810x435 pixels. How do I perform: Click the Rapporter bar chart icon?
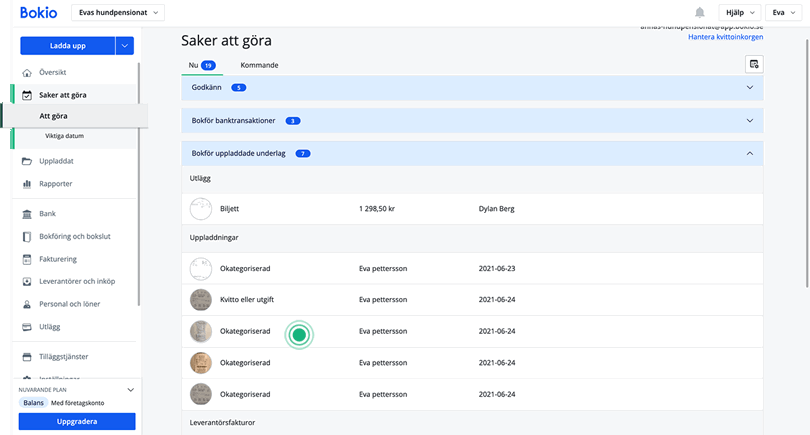coord(27,184)
